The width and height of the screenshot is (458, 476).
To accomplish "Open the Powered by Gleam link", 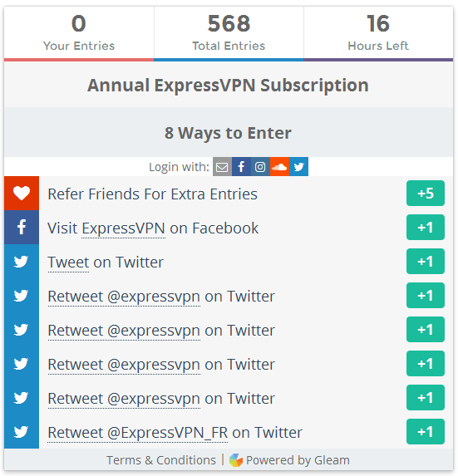I will coord(298,460).
